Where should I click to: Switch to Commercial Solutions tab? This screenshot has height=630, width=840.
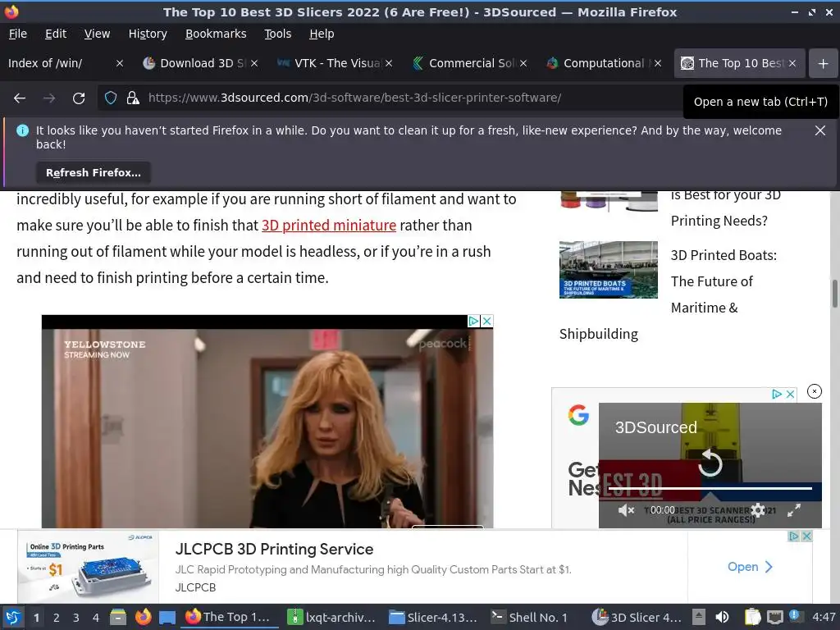(x=468, y=63)
